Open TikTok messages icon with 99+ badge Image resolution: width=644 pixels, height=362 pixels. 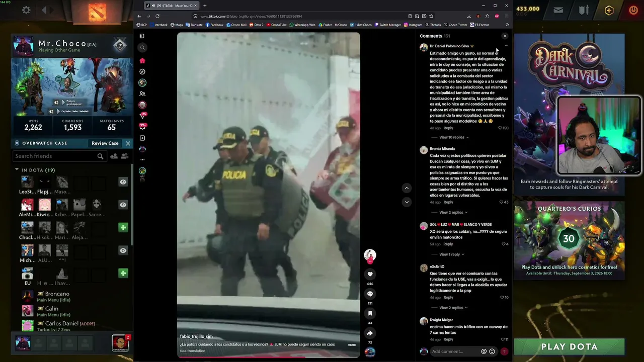[142, 126]
